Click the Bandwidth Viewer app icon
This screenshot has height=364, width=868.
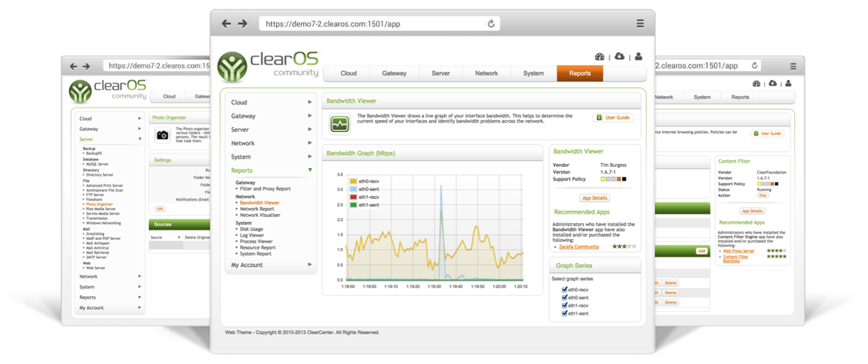pos(340,124)
